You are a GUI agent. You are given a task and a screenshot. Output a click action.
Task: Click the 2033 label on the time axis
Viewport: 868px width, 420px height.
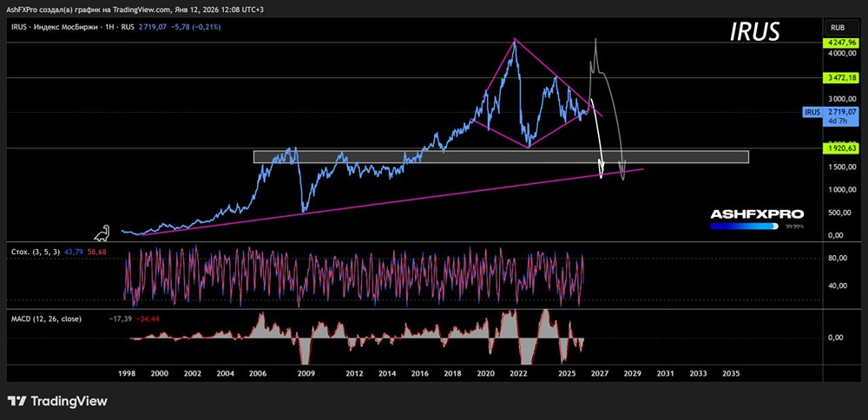(x=698, y=373)
